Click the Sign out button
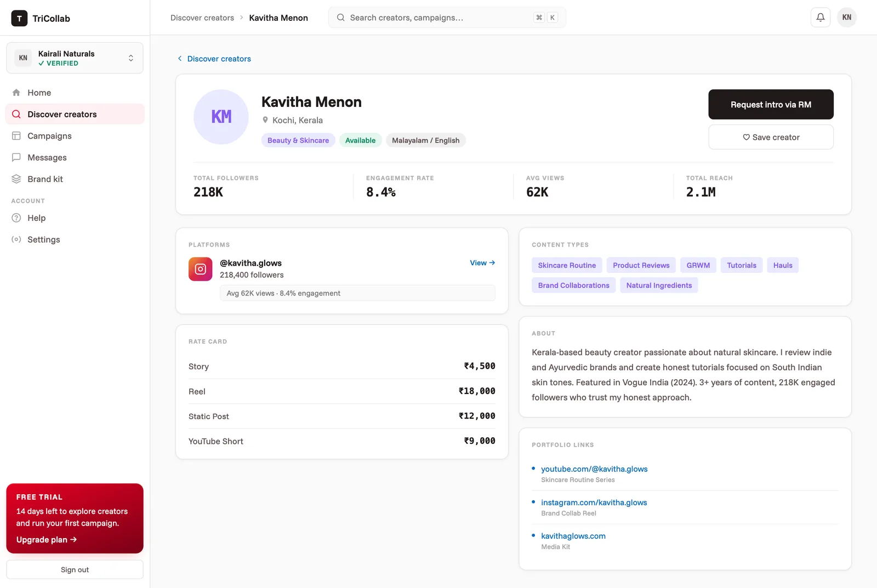The height and width of the screenshot is (588, 877). tap(75, 569)
